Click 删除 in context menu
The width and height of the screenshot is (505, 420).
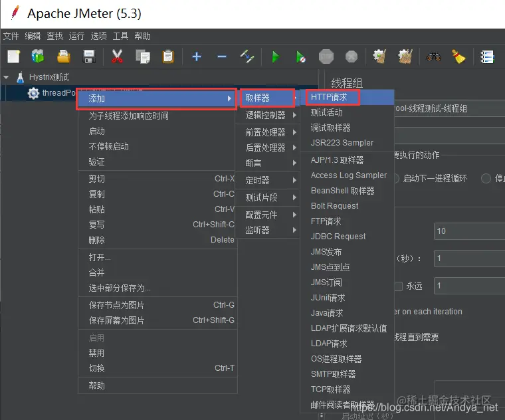158,240
